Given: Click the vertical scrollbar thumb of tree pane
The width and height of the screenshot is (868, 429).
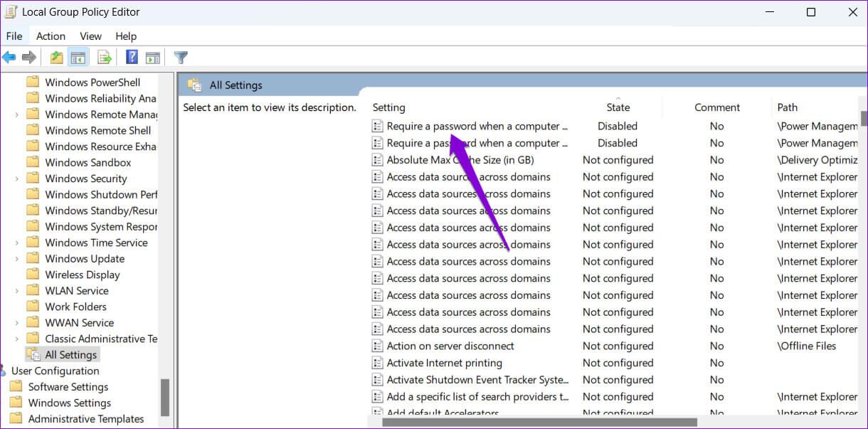Looking at the screenshot, I should click(x=165, y=397).
